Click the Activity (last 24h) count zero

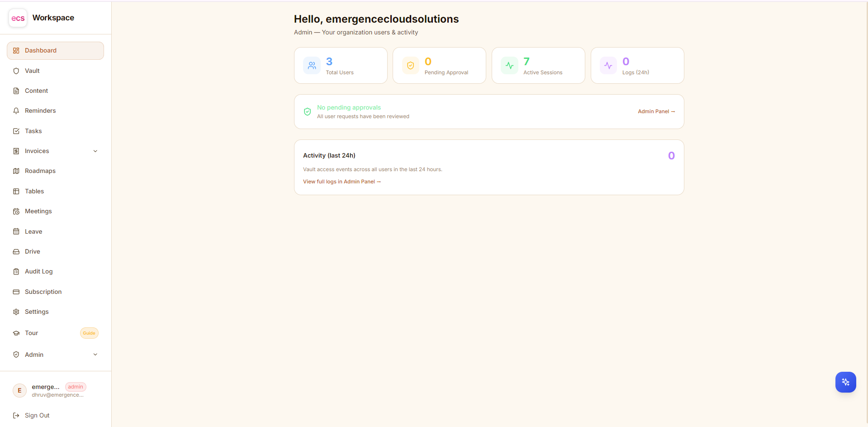pos(672,156)
